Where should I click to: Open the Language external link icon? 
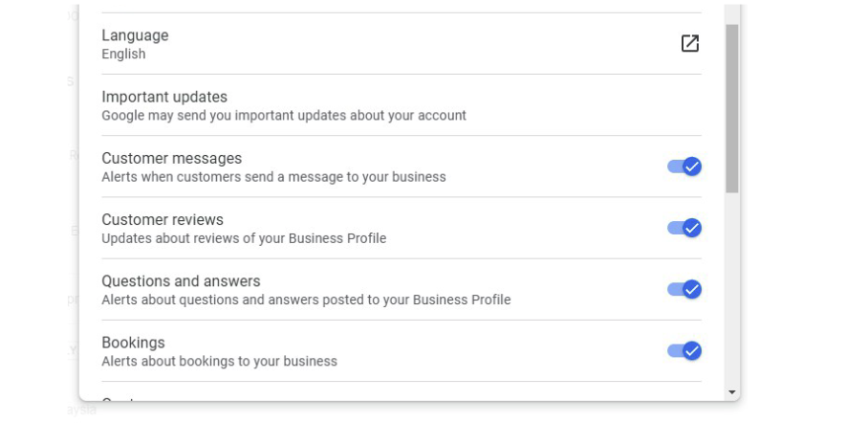click(689, 43)
